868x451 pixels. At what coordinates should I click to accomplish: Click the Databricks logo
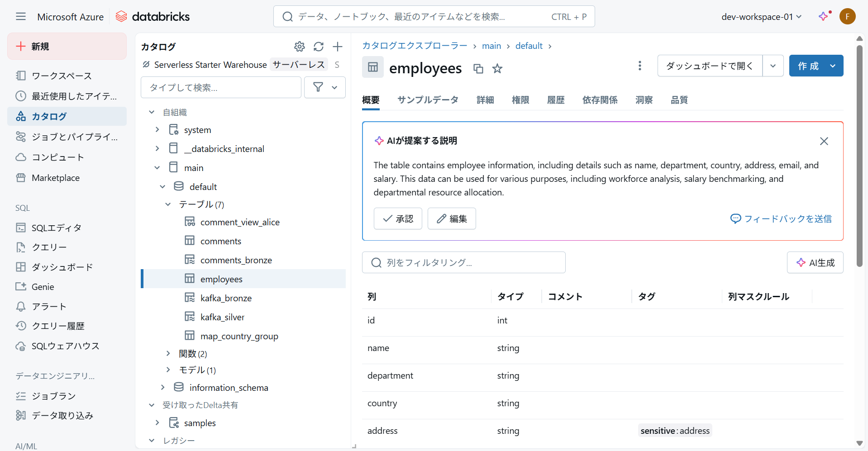(x=153, y=17)
